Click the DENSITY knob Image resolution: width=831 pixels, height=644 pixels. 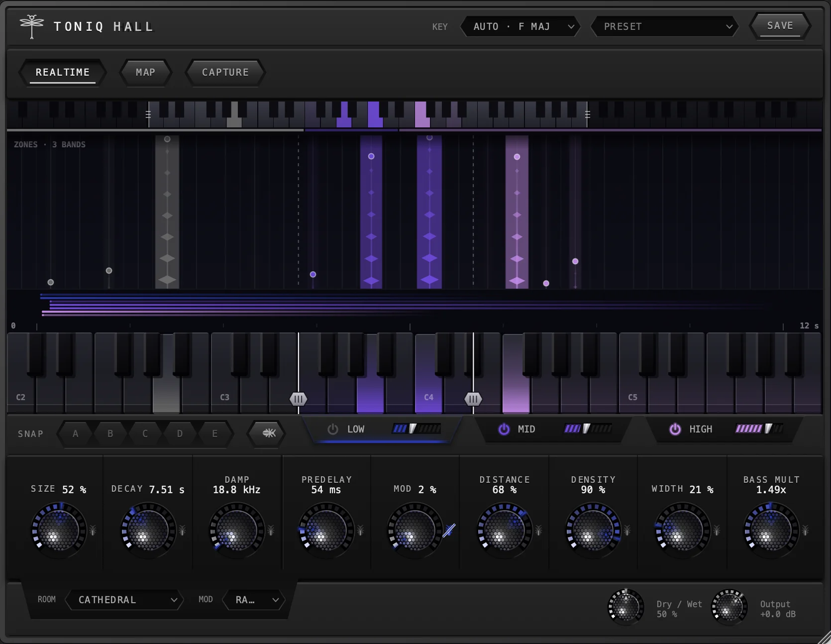(593, 530)
